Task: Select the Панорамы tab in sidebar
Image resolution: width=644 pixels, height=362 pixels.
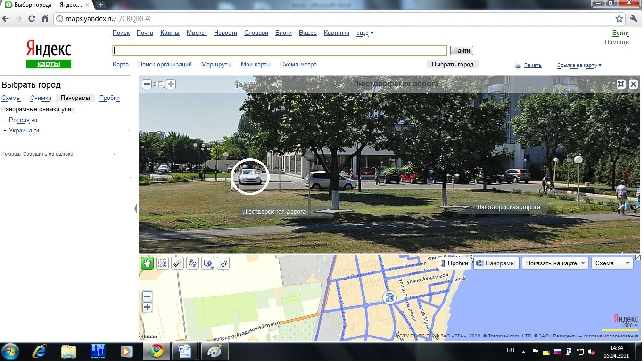Action: click(75, 98)
